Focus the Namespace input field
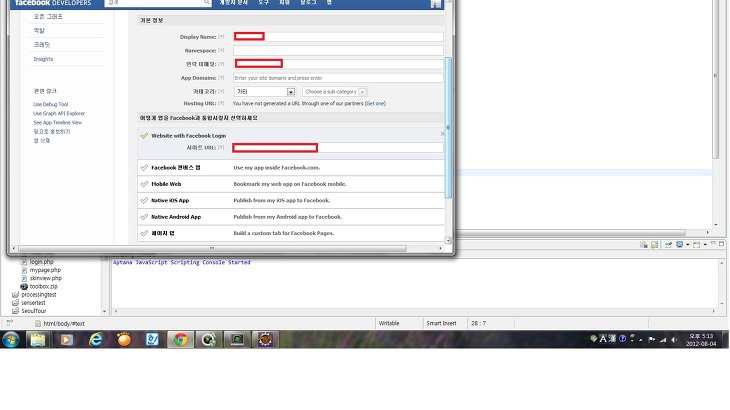Image resolution: width=730 pixels, height=410 pixels. [x=338, y=50]
